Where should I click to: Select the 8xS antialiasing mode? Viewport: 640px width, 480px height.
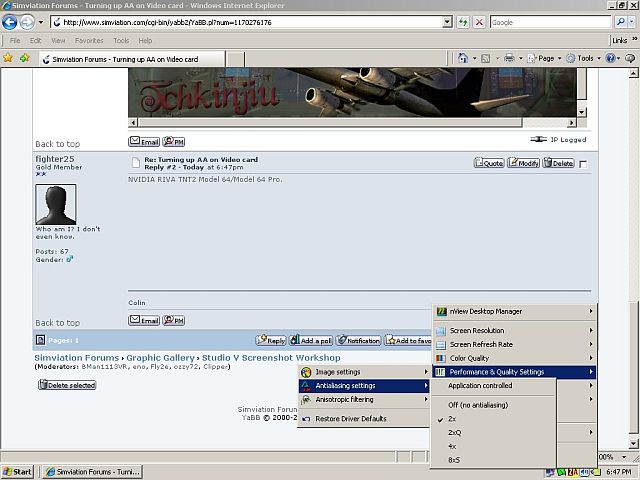[x=455, y=460]
